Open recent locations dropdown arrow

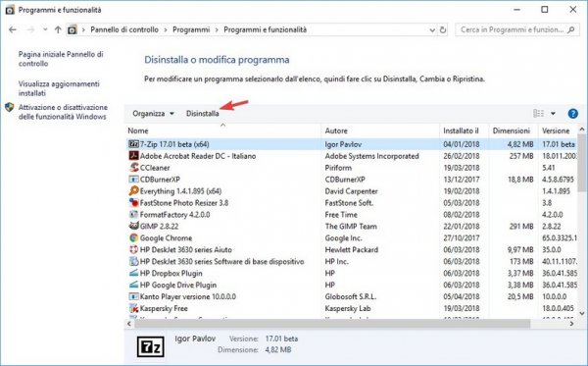coord(45,29)
